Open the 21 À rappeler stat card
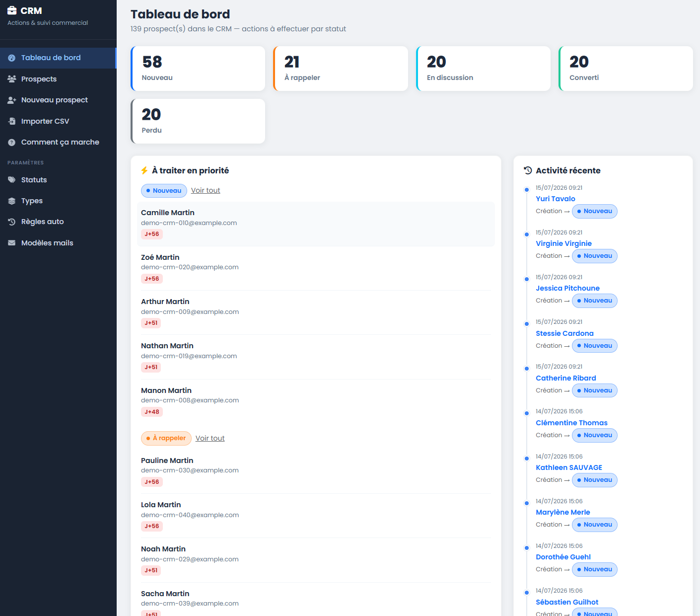 click(341, 69)
